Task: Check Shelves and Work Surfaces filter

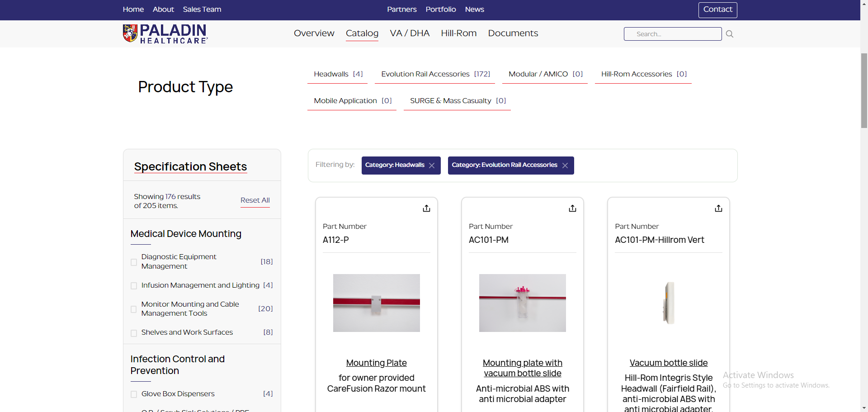Action: [x=134, y=333]
